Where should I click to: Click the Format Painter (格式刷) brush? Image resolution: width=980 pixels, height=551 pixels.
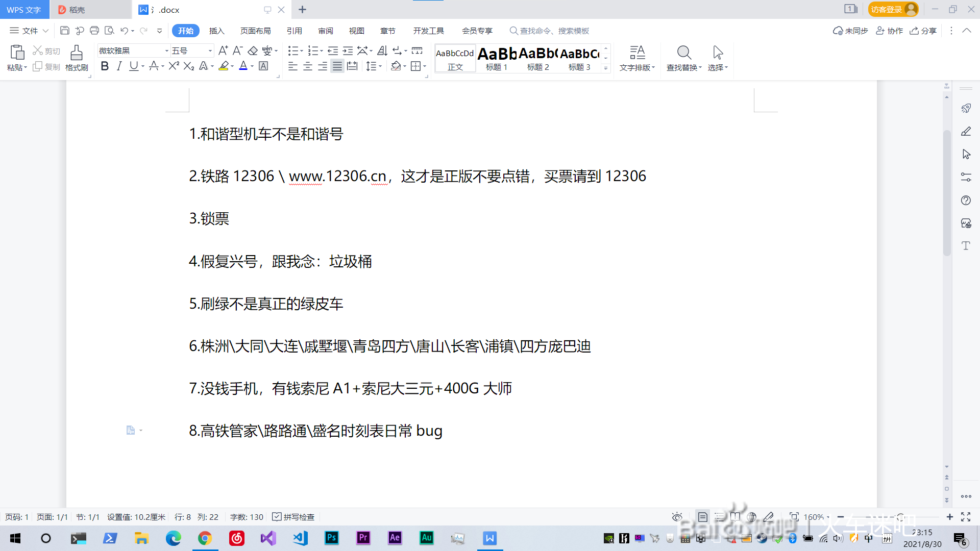(x=77, y=58)
